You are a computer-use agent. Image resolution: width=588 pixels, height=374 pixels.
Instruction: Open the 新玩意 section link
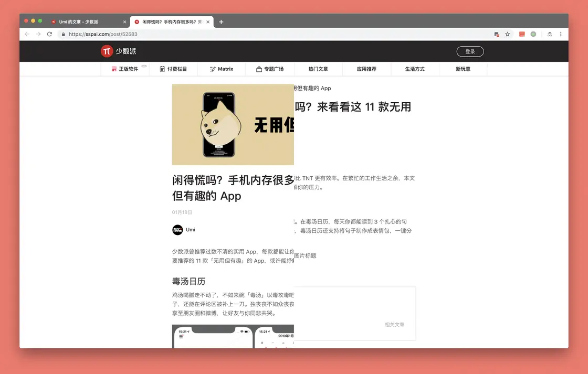tap(463, 69)
